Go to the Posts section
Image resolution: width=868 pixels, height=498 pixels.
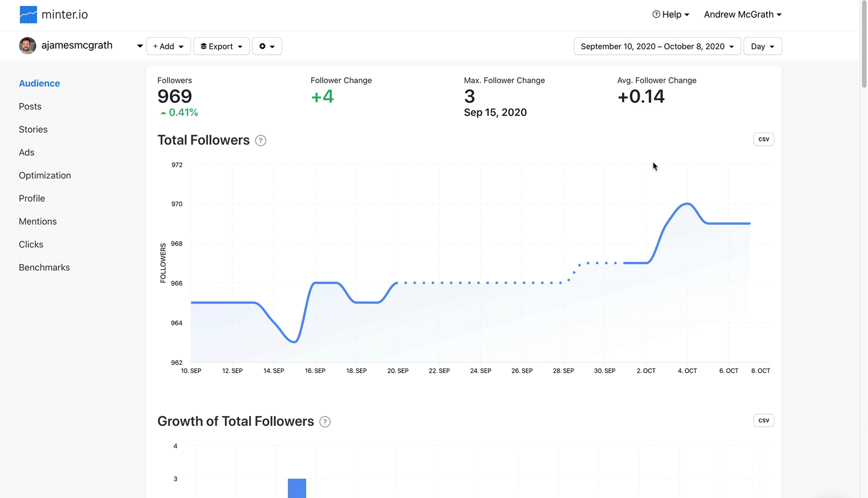[x=30, y=106]
